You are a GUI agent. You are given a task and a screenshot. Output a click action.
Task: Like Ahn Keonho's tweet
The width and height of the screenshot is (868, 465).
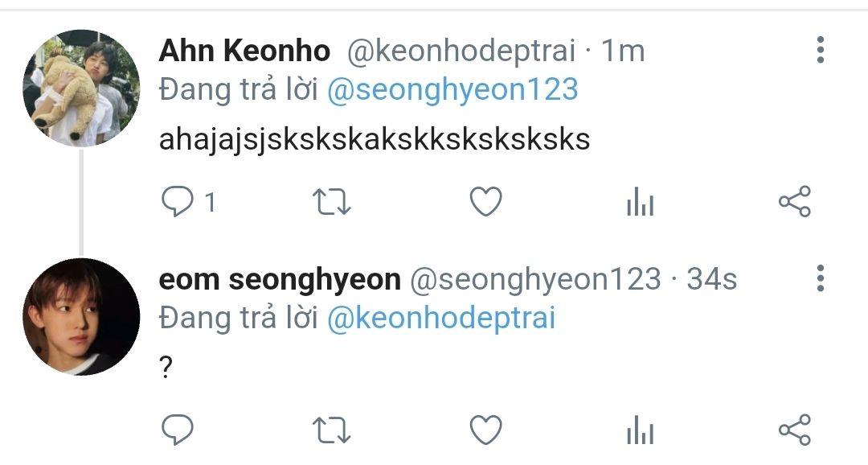point(485,202)
